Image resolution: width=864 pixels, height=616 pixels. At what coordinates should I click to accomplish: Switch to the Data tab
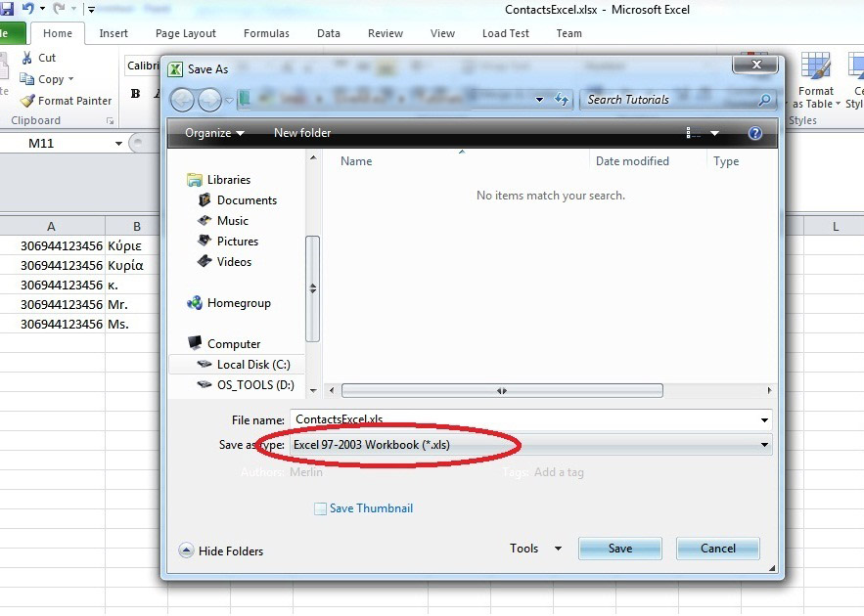pyautogui.click(x=329, y=33)
